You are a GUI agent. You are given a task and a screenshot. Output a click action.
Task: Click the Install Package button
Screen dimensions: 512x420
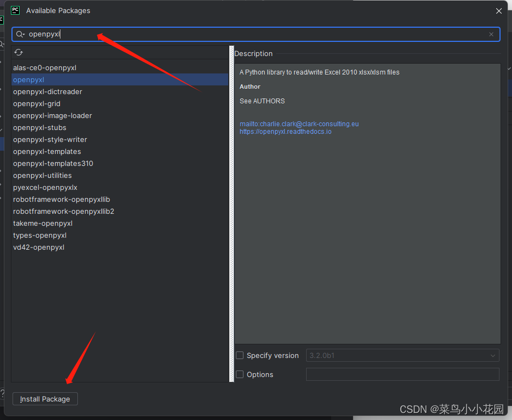tap(45, 399)
